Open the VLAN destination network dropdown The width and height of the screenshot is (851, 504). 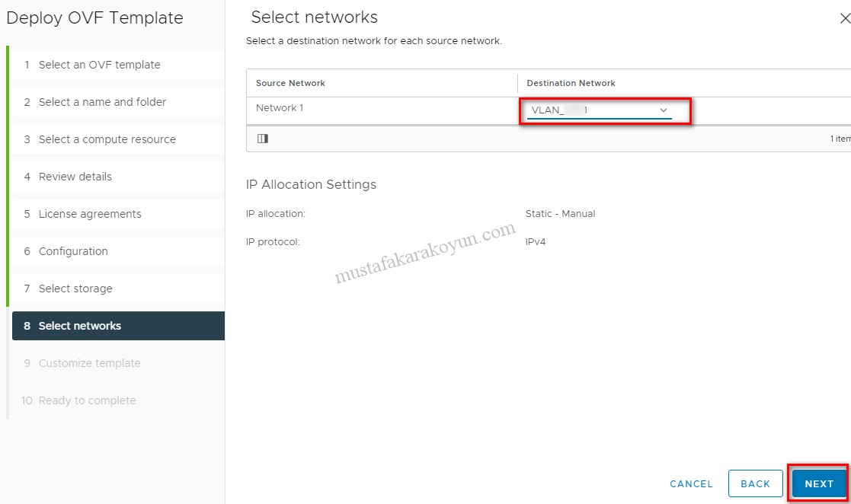(x=600, y=110)
